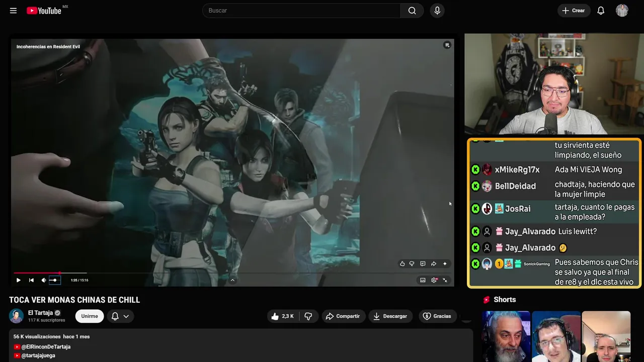
Task: Open the El Tartaja channel avatar
Action: click(16, 316)
